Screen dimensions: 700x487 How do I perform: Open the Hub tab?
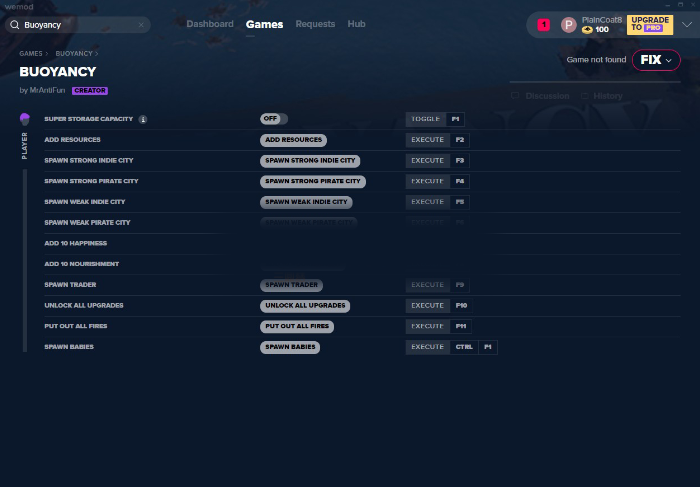[356, 24]
